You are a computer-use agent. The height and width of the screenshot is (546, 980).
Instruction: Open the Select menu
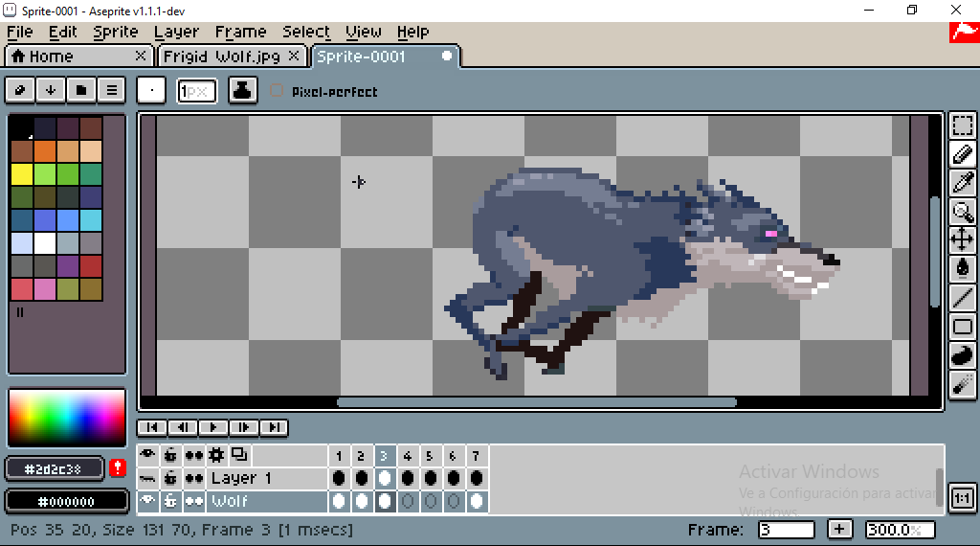pos(306,32)
